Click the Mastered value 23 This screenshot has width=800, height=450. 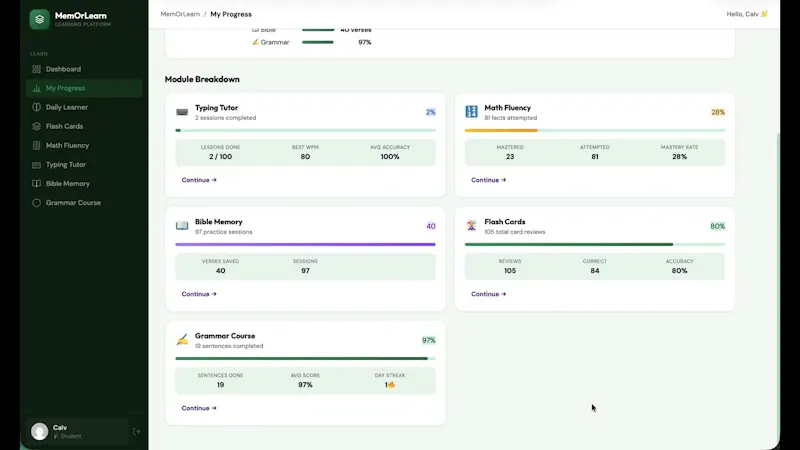pos(510,157)
